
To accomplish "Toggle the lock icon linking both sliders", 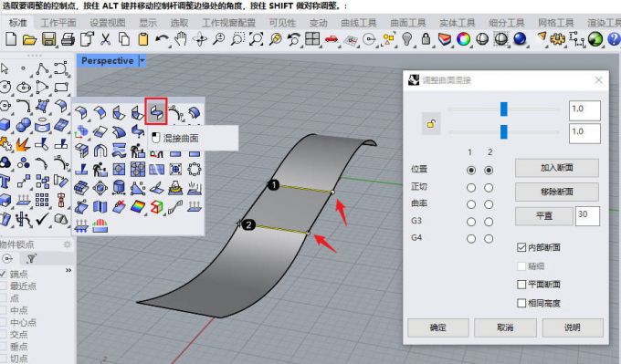I will tap(431, 124).
